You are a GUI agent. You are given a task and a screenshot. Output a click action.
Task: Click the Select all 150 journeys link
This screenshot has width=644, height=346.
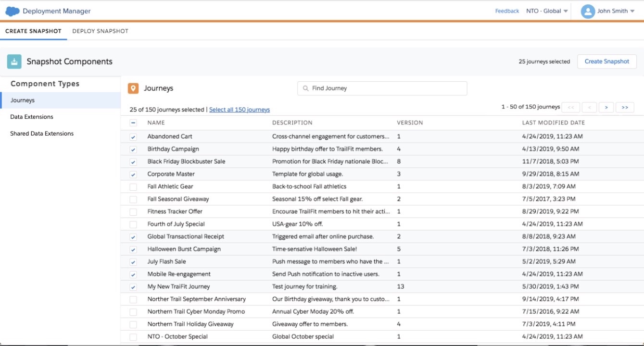pyautogui.click(x=240, y=110)
